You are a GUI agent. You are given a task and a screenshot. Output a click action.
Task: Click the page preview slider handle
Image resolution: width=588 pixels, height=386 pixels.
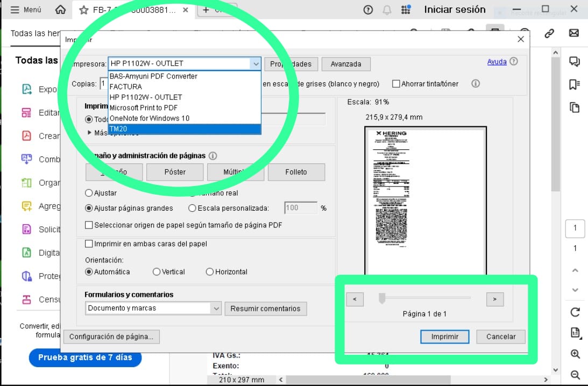click(x=382, y=298)
